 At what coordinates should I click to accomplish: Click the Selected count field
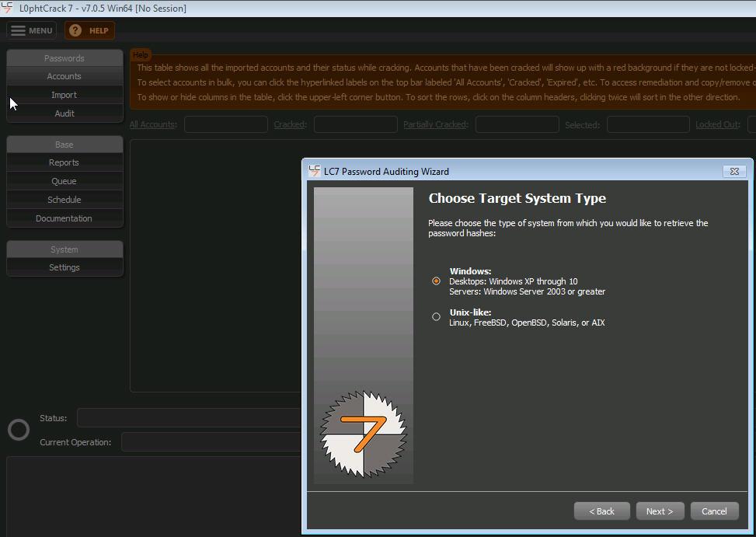[649, 124]
